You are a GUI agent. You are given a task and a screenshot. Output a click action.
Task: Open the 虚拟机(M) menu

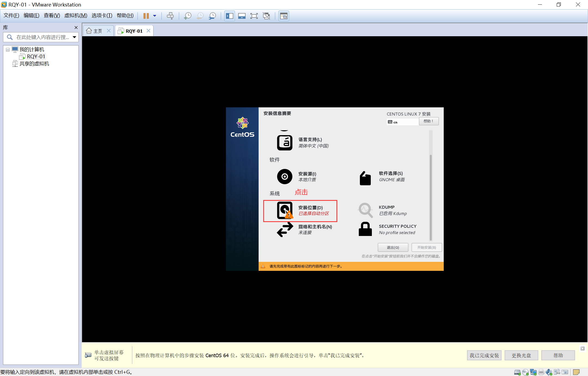[76, 16]
